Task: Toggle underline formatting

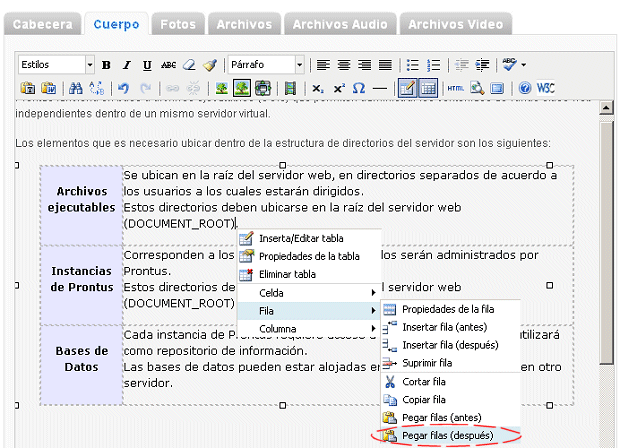Action: (147, 65)
